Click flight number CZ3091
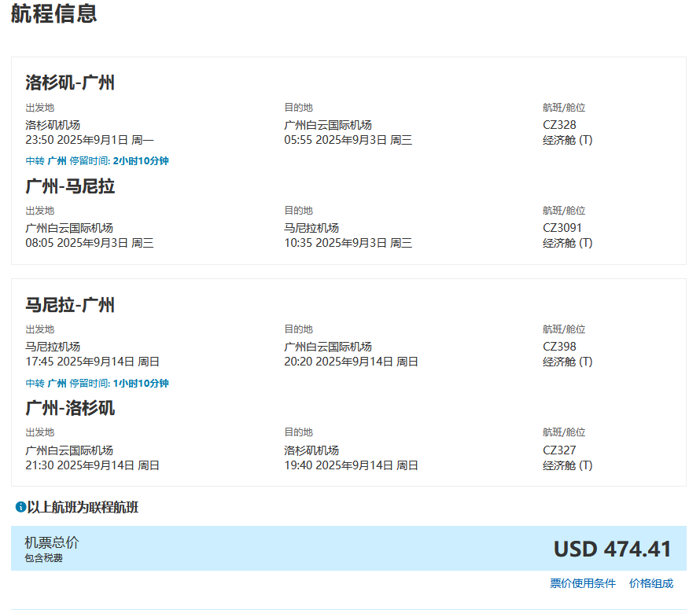Screen dimensions: 700x610 click(562, 228)
